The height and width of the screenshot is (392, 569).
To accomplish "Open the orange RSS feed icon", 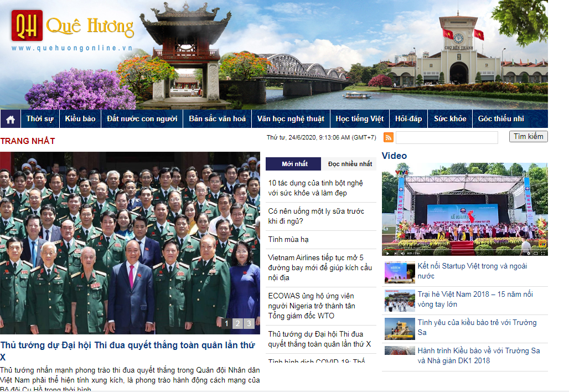I will coord(389,137).
